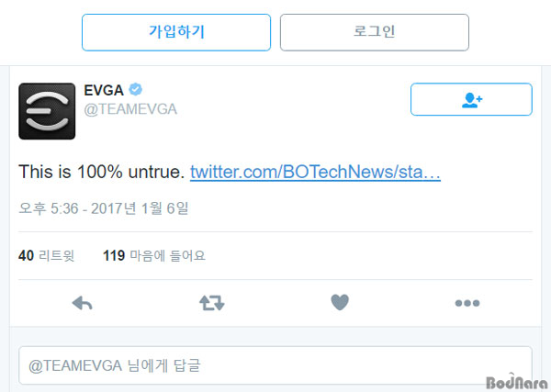View the 119 마음에 들어요 likes list

coord(154,255)
